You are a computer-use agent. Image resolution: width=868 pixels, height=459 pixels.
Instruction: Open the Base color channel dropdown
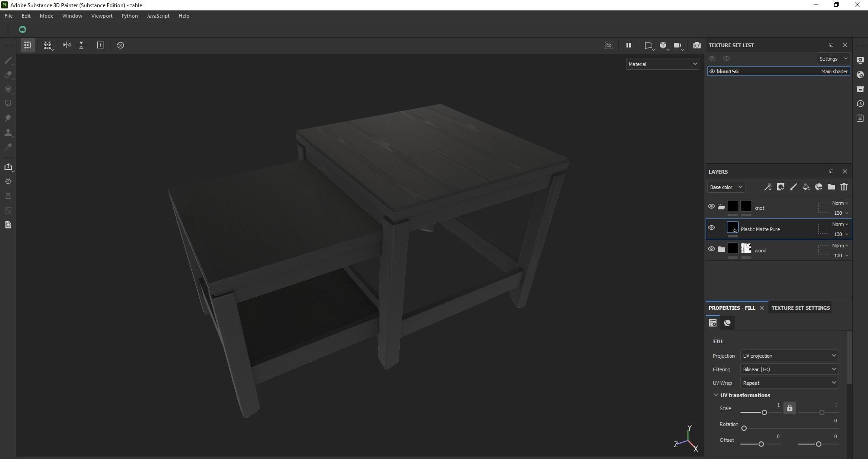pyautogui.click(x=726, y=187)
